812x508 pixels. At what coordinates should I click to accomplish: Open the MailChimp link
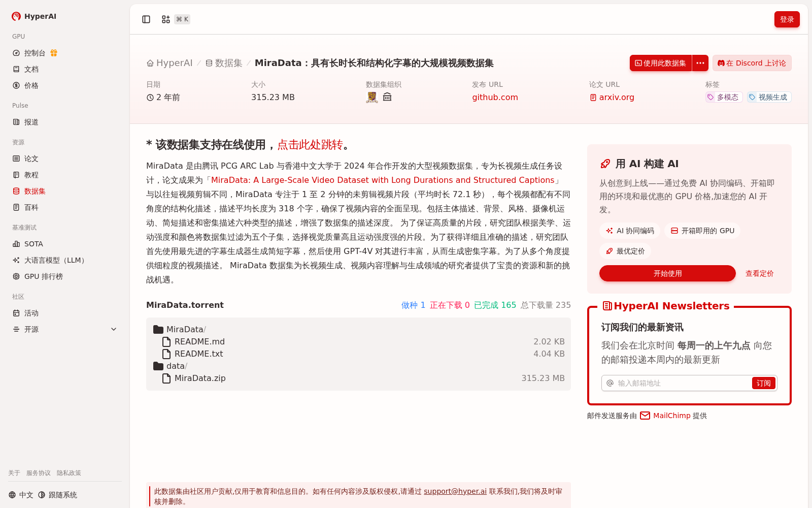tap(672, 416)
